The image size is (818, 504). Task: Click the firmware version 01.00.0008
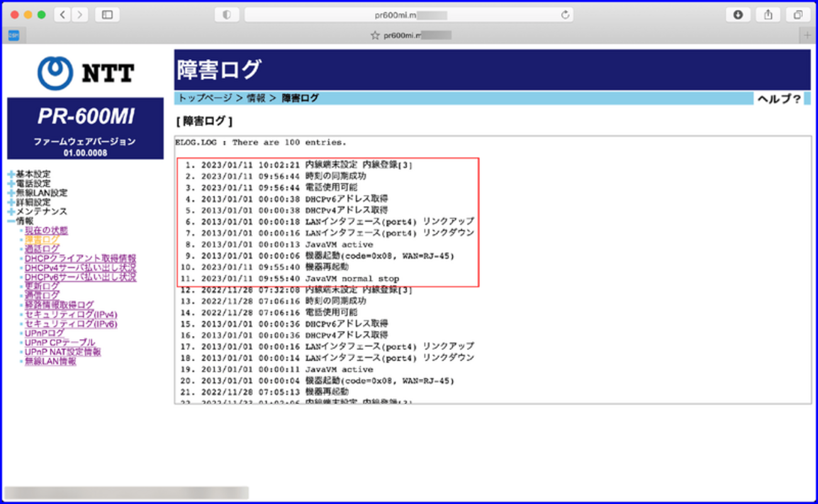85,153
